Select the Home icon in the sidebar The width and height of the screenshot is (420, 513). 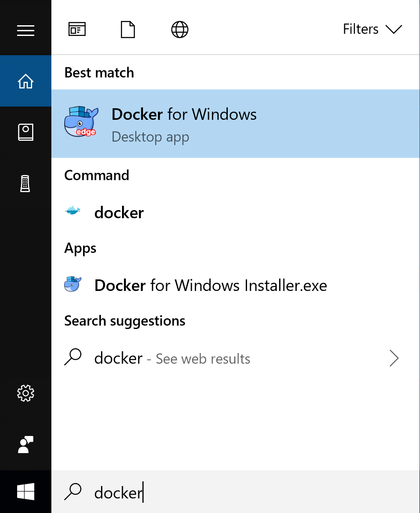[x=25, y=81]
